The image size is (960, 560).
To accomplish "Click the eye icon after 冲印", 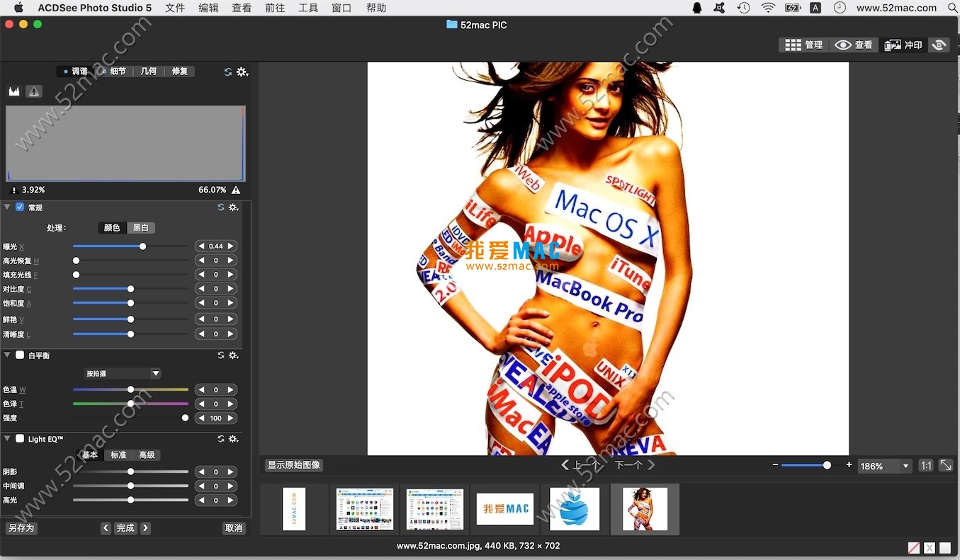I will (939, 45).
